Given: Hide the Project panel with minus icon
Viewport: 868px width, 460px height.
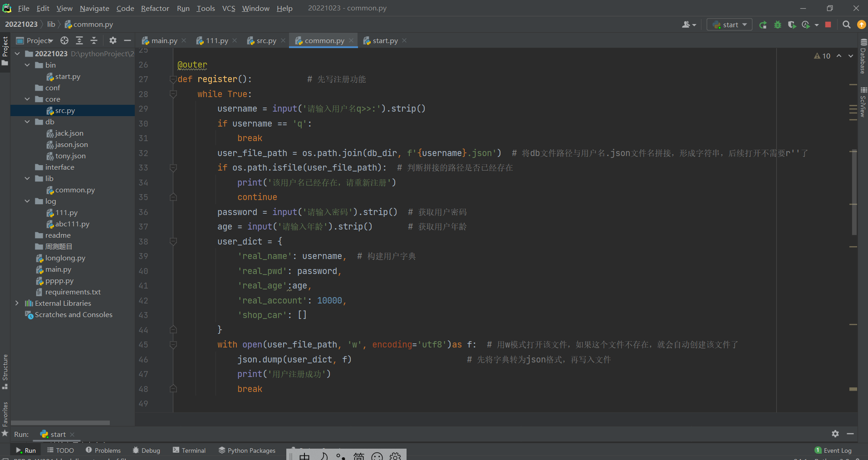Looking at the screenshot, I should pyautogui.click(x=128, y=40).
